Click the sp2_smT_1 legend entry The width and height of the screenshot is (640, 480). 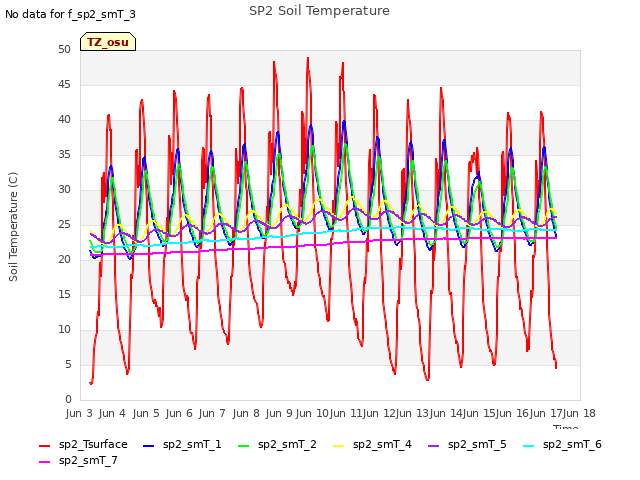182,444
